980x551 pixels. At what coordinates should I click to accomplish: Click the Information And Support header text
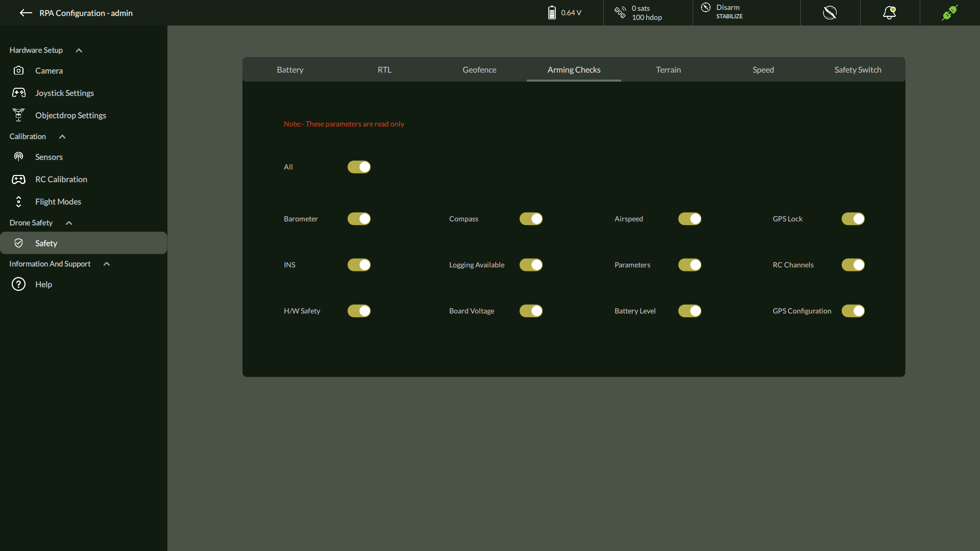coord(50,264)
